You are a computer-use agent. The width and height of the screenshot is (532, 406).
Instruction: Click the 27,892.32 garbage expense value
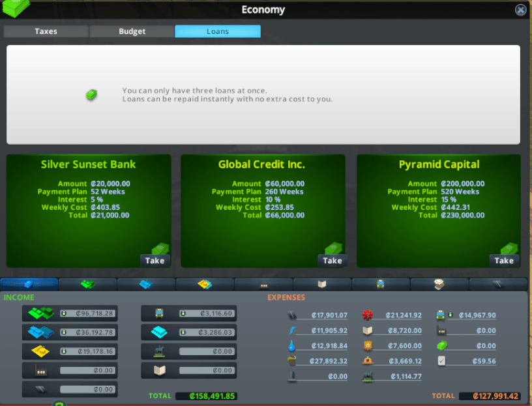coord(328,361)
